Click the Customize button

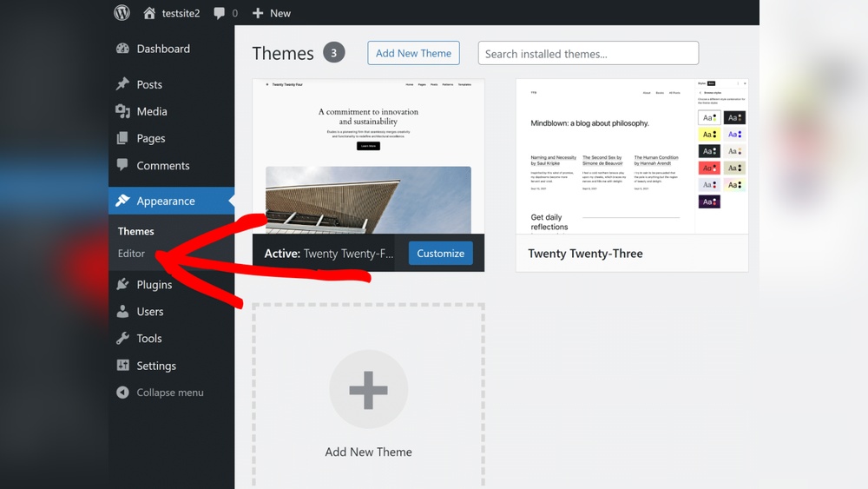click(x=441, y=253)
